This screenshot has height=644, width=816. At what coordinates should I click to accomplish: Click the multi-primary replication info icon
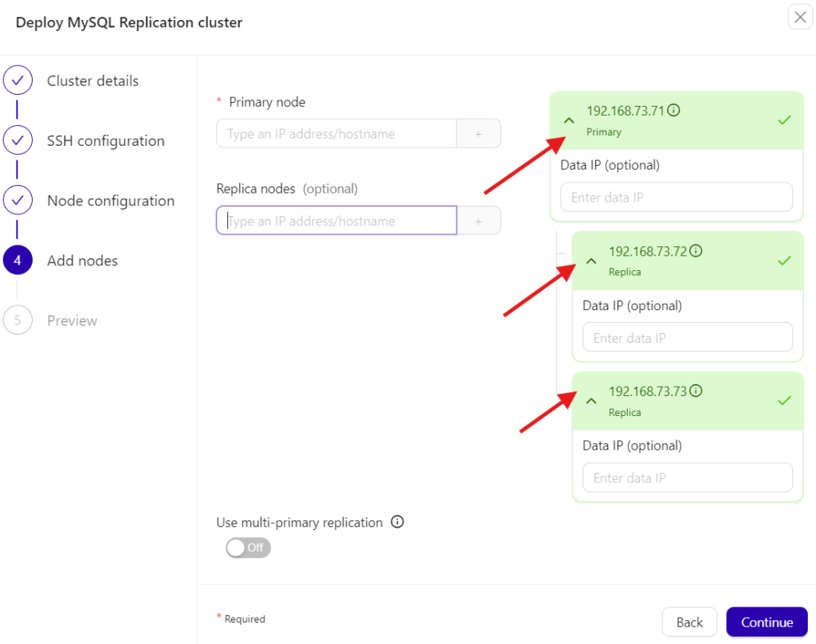398,523
